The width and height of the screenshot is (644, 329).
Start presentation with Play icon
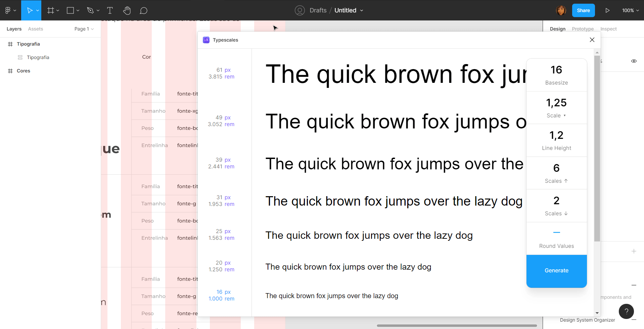coord(607,10)
